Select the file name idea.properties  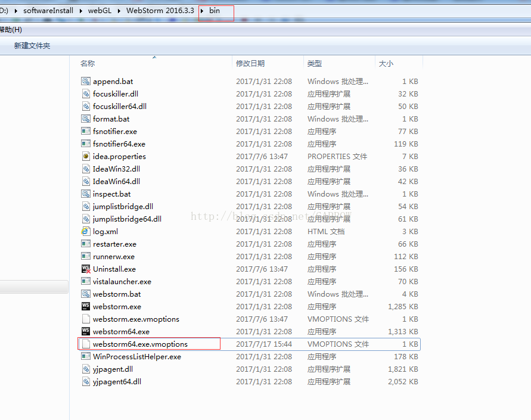coord(119,156)
